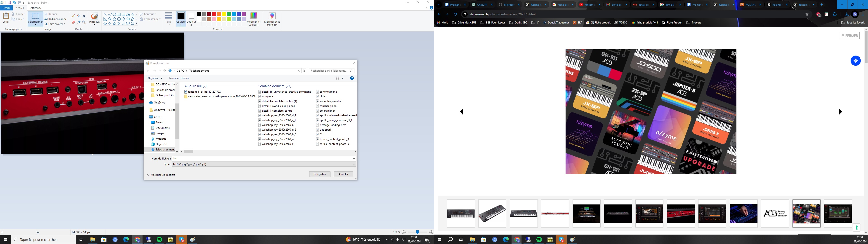Select the ACB Analog Circuit Behavior thumbnail

coord(775,213)
